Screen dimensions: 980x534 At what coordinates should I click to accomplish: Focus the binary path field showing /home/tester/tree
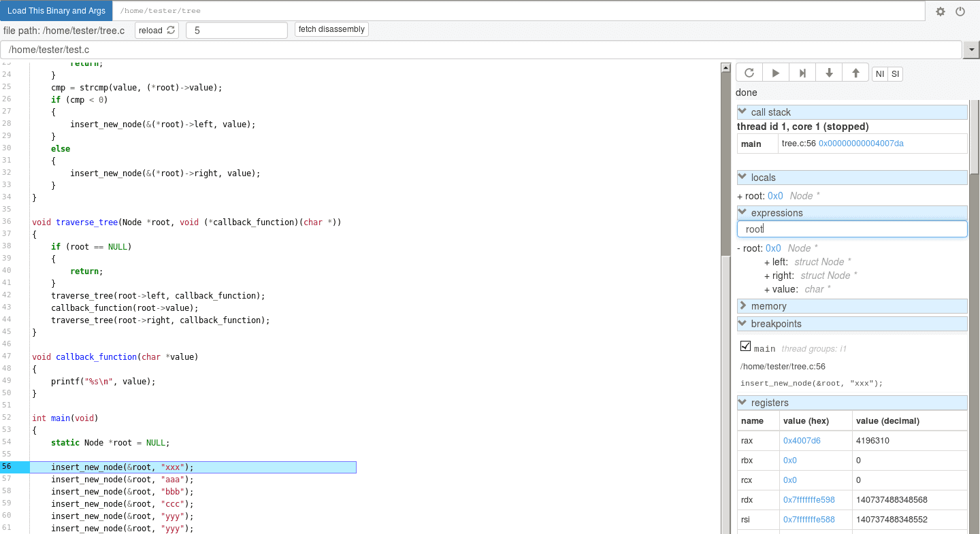[x=519, y=11]
